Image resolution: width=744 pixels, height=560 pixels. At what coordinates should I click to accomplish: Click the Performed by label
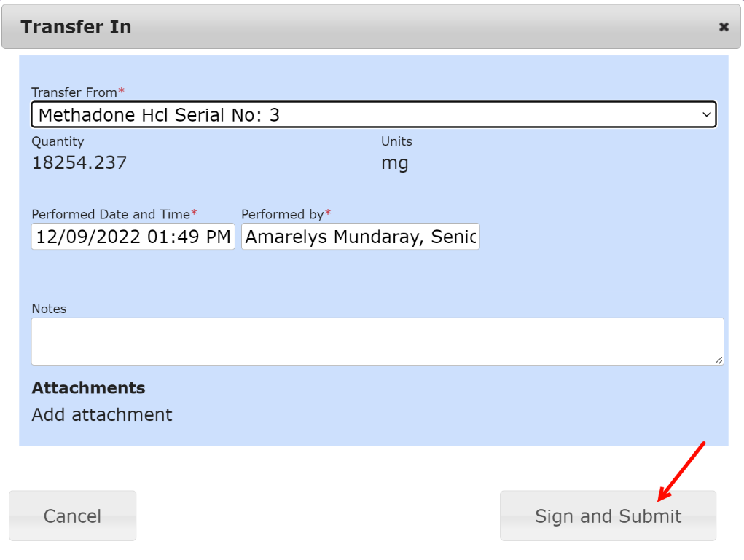(x=283, y=214)
